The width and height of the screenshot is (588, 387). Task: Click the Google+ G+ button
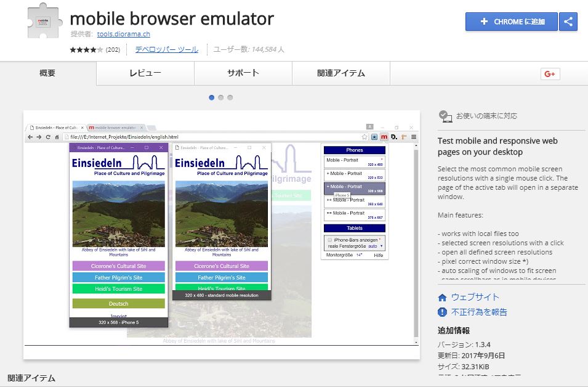(x=550, y=74)
